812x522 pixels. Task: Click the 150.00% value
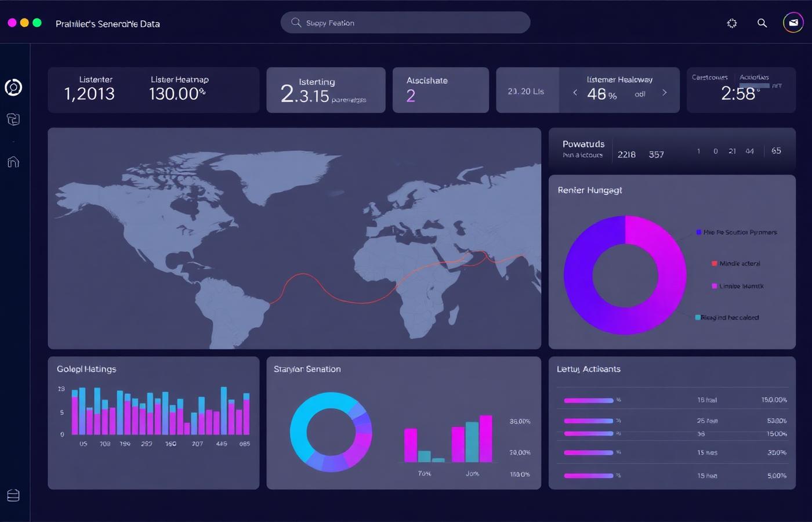pos(774,400)
